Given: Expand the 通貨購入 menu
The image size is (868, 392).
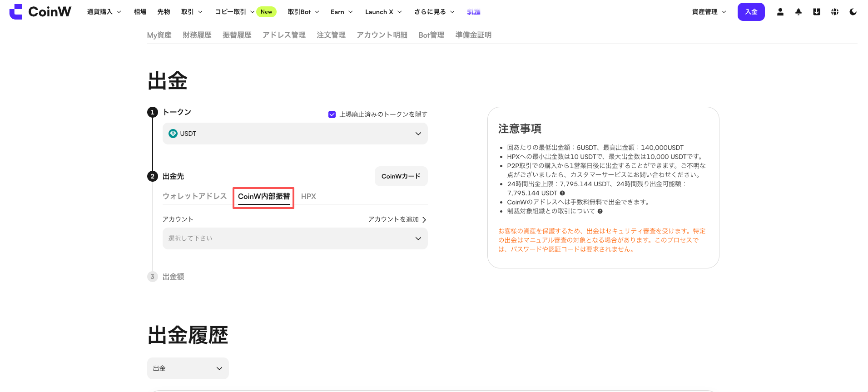Looking at the screenshot, I should pyautogui.click(x=104, y=12).
